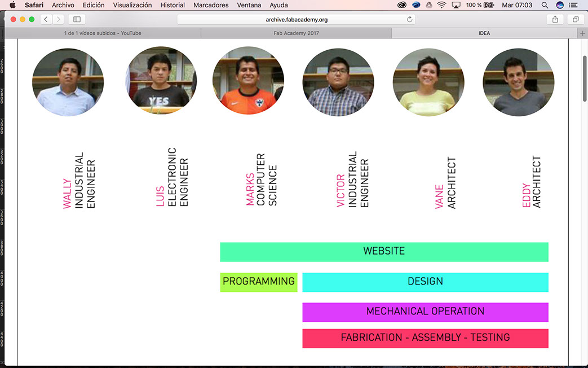Viewport: 588px width, 368px height.
Task: Open the Share button in toolbar
Action: click(x=555, y=19)
